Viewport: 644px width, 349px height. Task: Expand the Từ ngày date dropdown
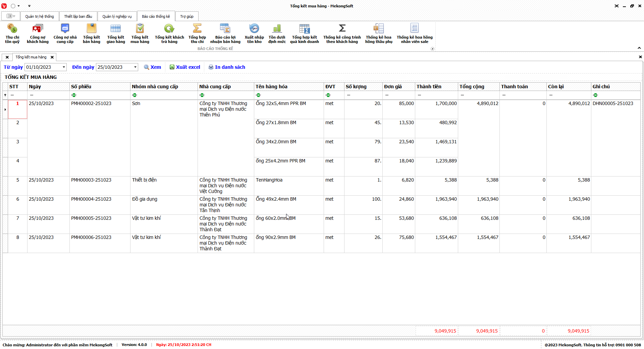pyautogui.click(x=64, y=67)
